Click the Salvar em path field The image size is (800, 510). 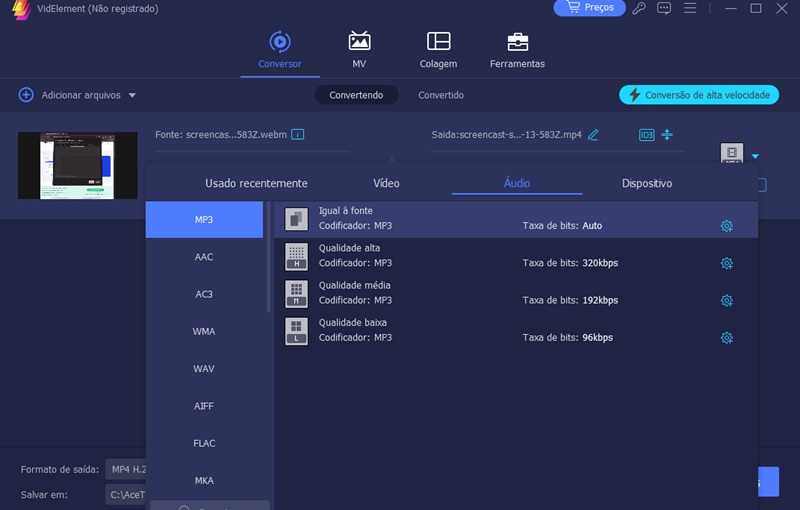(x=126, y=495)
